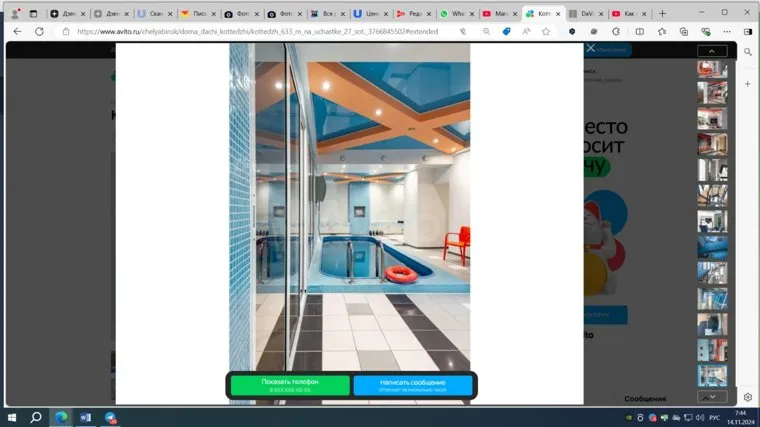760x427 pixels.
Task: Switch to the WhatsApp tab
Action: pyautogui.click(x=456, y=13)
